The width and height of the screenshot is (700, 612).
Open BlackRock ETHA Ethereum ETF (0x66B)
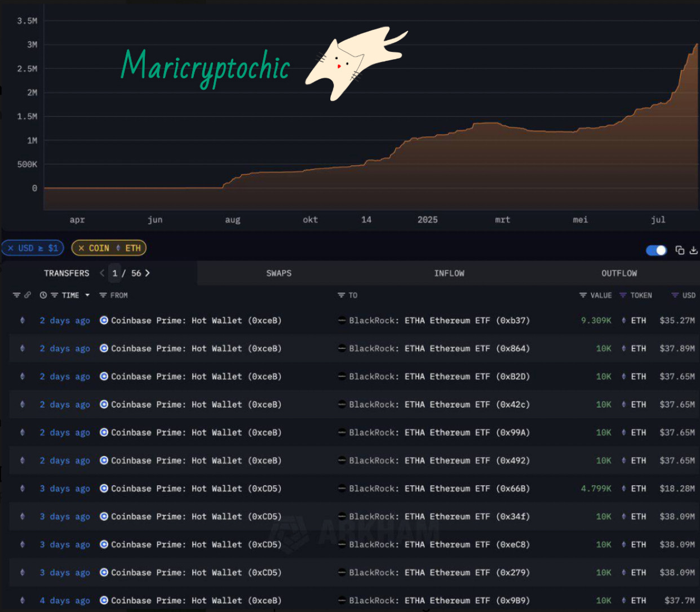[x=440, y=489]
